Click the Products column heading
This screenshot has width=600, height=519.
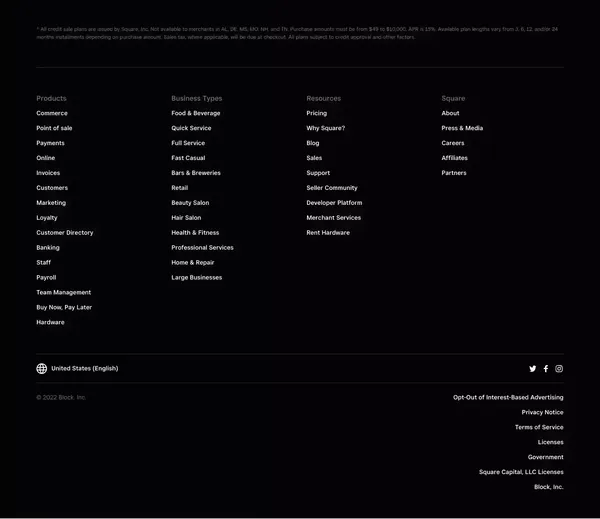click(x=51, y=98)
